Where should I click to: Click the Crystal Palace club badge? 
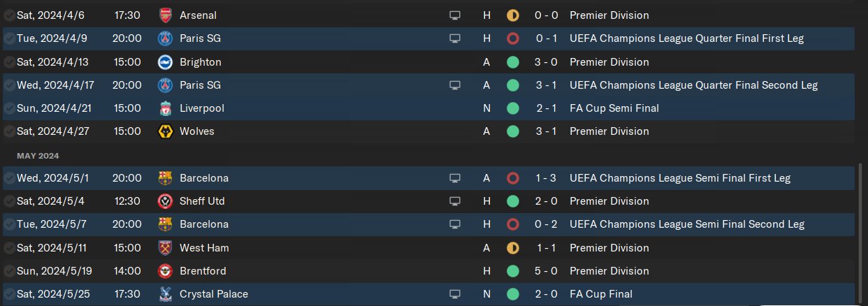(x=165, y=294)
